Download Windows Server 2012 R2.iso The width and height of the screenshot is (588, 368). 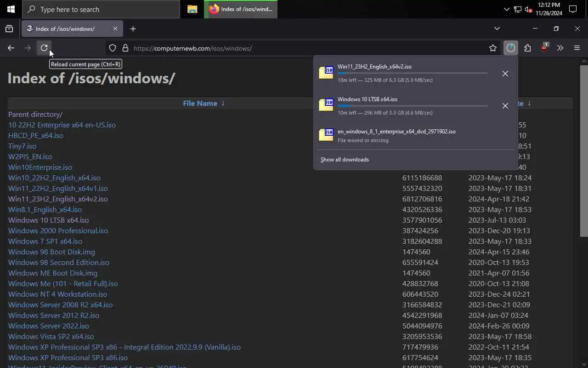[54, 315]
